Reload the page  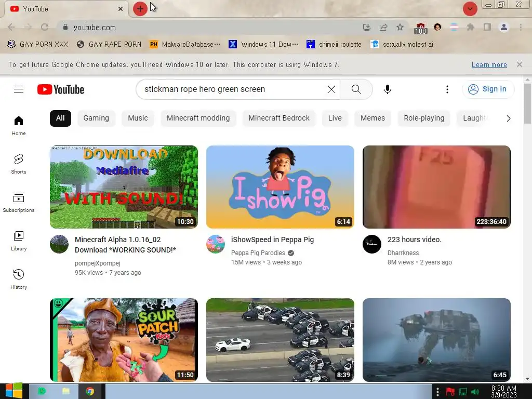click(x=45, y=27)
